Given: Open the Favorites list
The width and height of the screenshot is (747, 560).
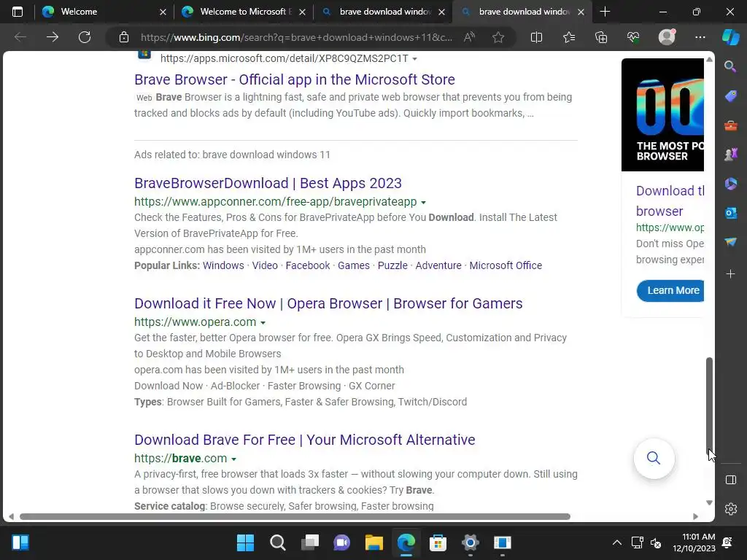Looking at the screenshot, I should 569,36.
